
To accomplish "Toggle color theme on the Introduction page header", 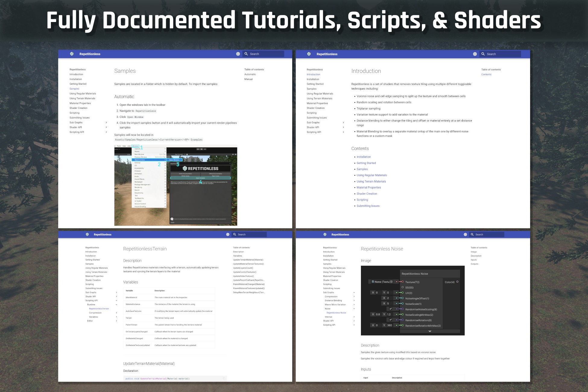I will 475,54.
